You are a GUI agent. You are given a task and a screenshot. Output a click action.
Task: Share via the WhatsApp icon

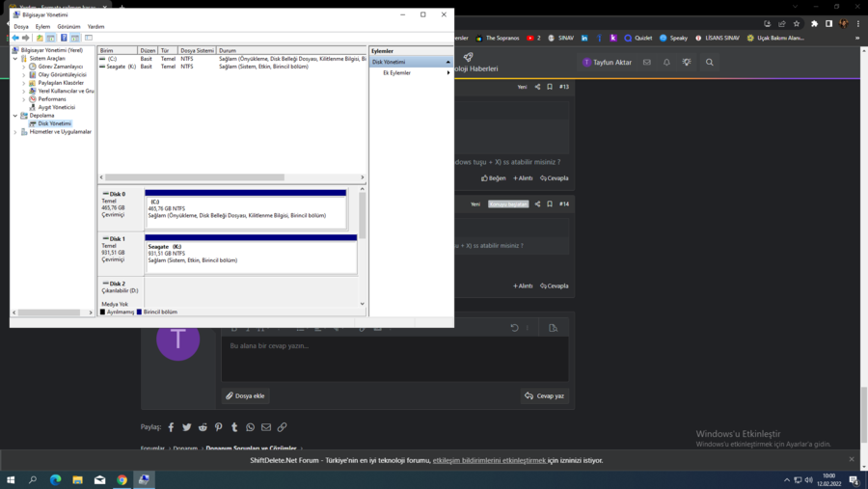[250, 427]
